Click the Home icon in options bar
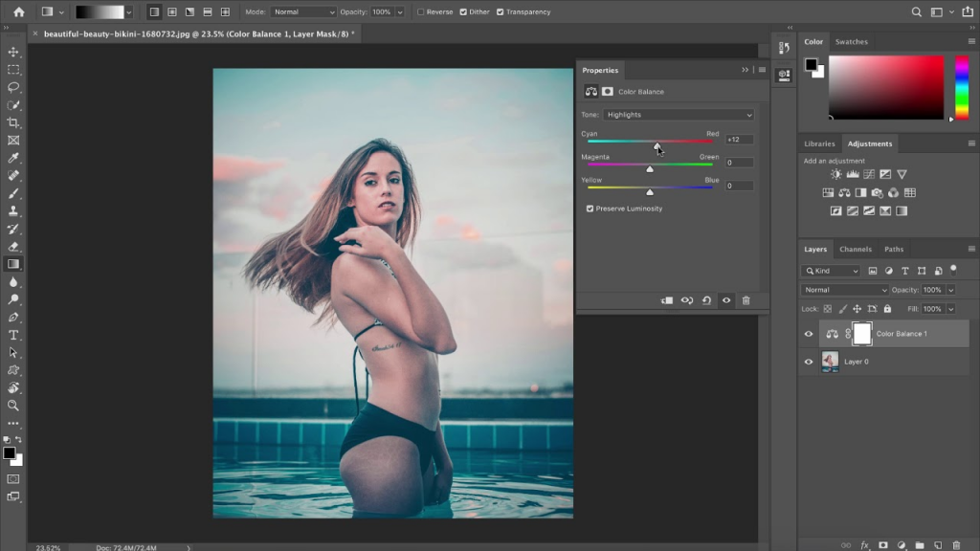 pos(18,12)
